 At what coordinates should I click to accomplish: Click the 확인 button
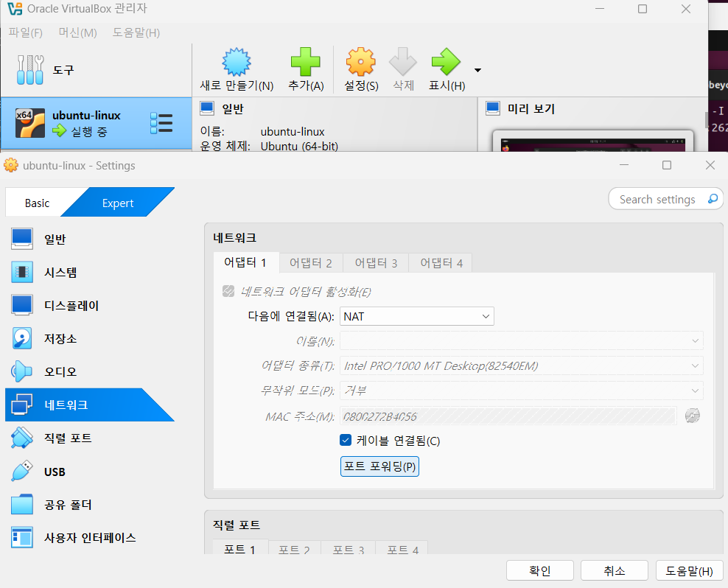(540, 570)
